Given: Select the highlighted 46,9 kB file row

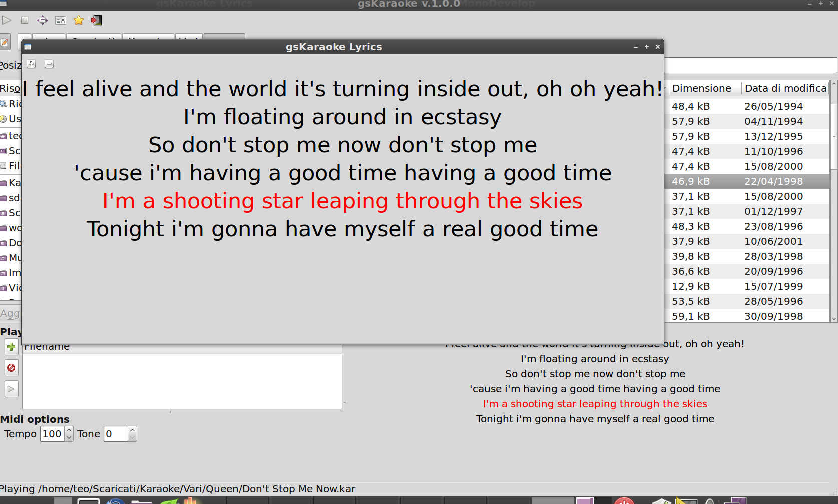Looking at the screenshot, I should 747,181.
